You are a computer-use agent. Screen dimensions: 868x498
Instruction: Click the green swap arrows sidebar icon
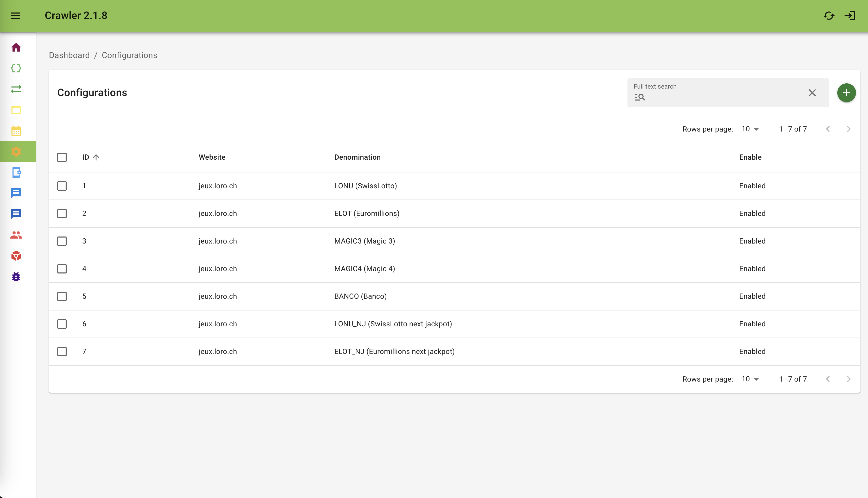pyautogui.click(x=16, y=89)
